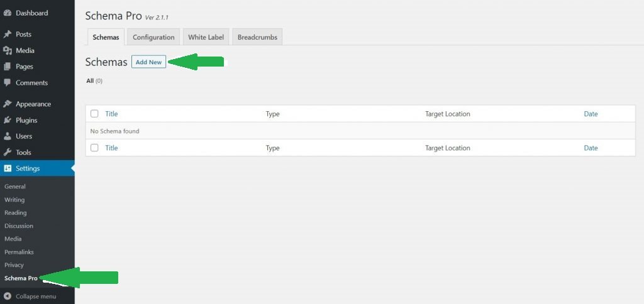The width and height of the screenshot is (644, 304).
Task: Click the Pages document icon
Action: pos(7,67)
